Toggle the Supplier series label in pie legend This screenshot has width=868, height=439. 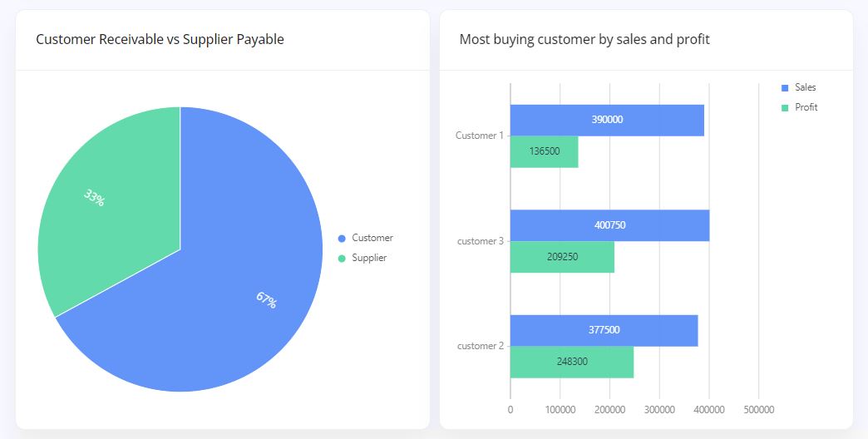pyautogui.click(x=369, y=258)
